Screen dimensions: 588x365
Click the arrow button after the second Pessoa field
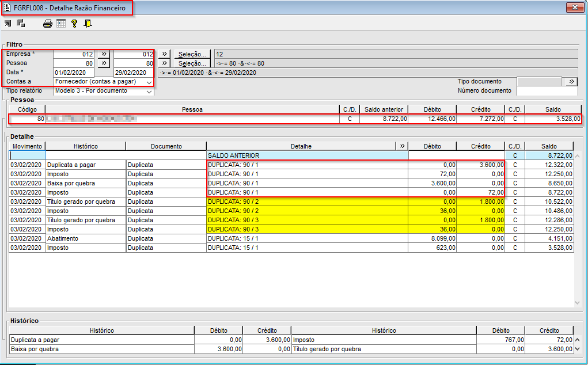click(x=164, y=63)
